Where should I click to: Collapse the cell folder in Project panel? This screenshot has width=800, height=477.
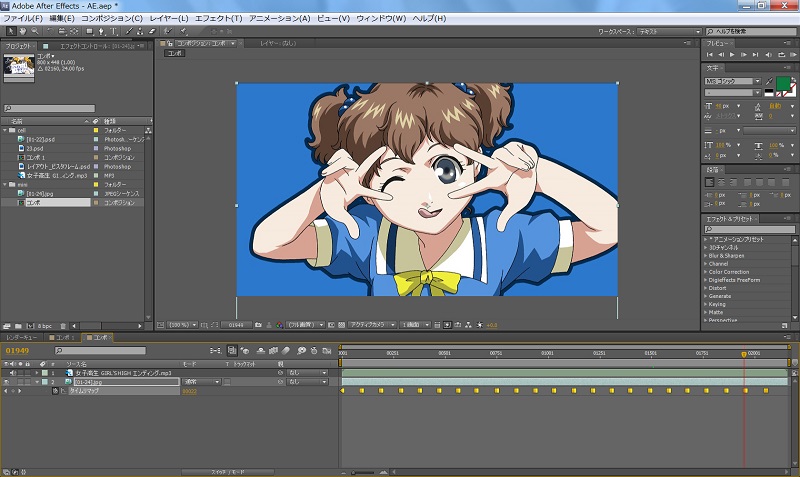click(x=6, y=130)
